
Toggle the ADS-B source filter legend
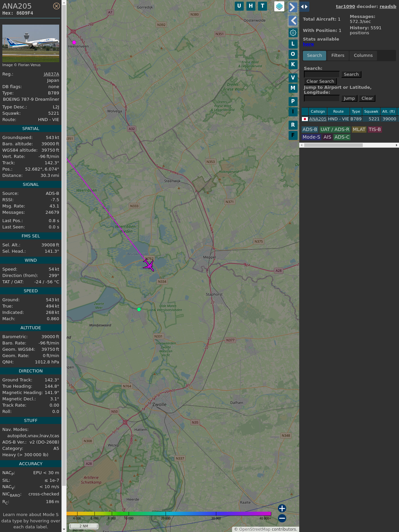click(310, 129)
